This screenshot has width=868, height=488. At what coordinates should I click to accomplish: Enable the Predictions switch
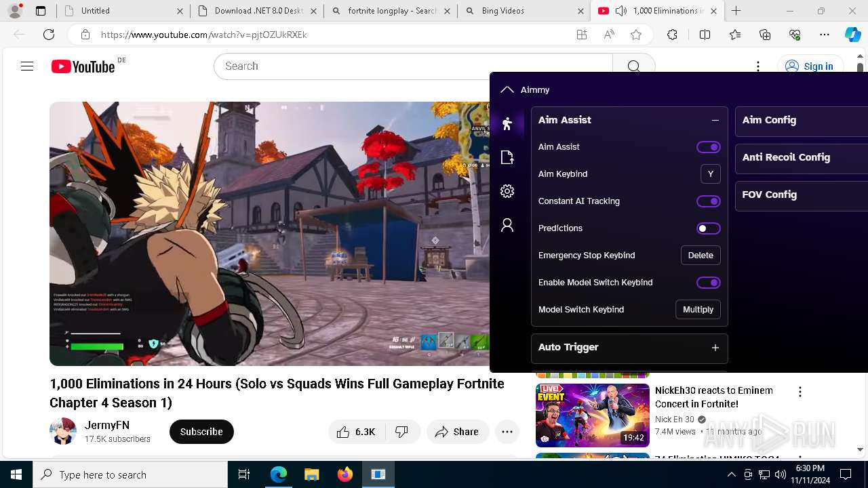[709, 228]
